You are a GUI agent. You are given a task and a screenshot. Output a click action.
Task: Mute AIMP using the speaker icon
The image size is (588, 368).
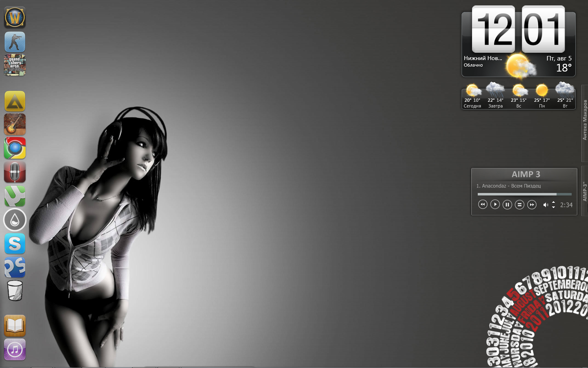pos(546,205)
